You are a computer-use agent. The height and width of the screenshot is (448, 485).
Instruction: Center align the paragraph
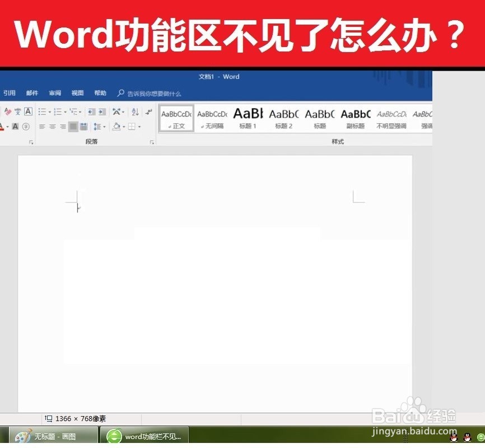(53, 127)
